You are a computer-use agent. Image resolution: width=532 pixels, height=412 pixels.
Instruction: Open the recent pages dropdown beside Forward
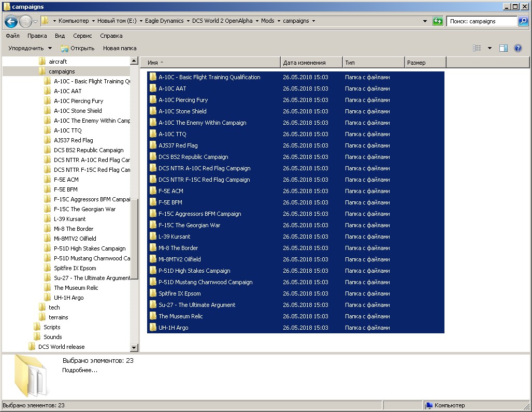pos(35,21)
